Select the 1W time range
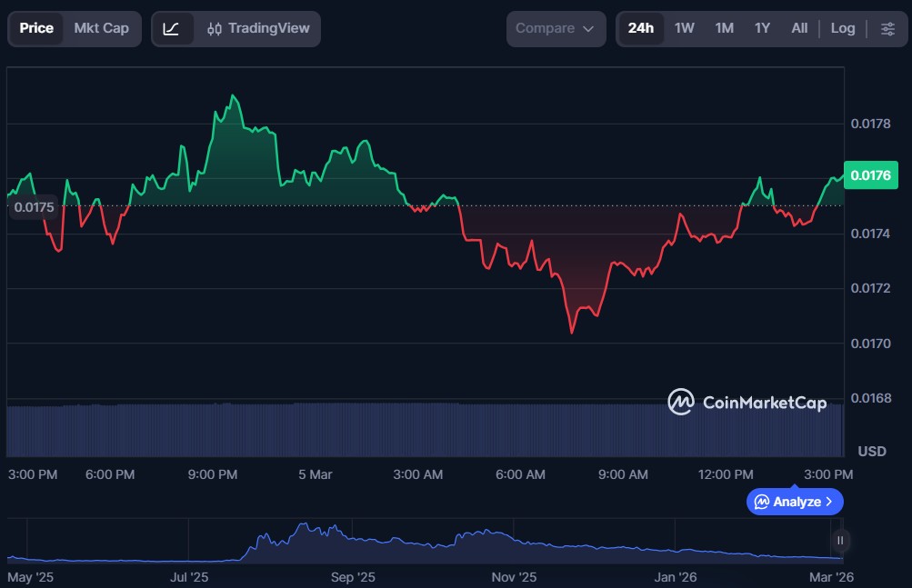The width and height of the screenshot is (912, 588). coord(685,28)
